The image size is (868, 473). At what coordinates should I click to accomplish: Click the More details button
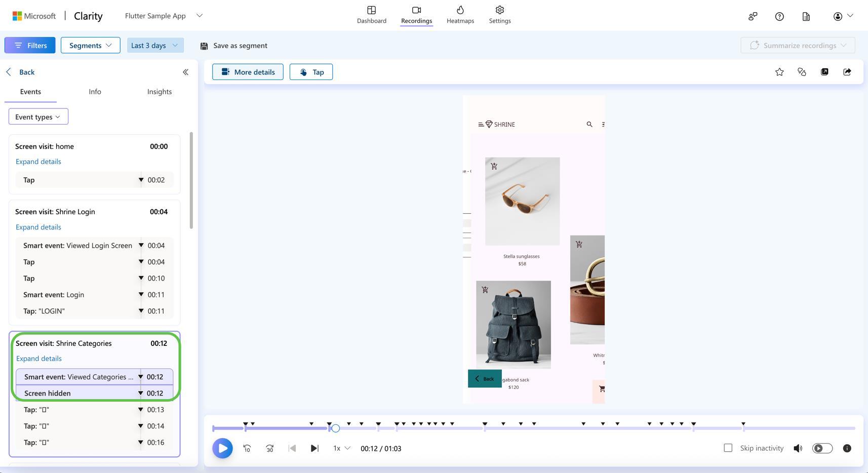click(248, 72)
